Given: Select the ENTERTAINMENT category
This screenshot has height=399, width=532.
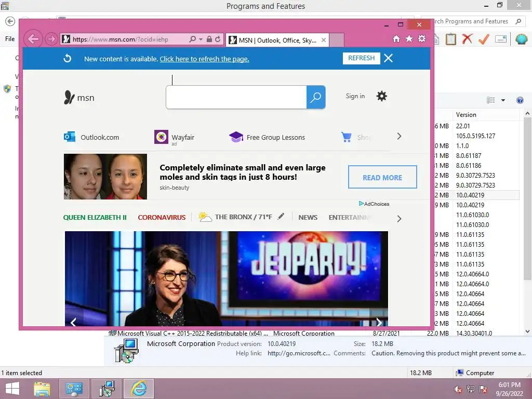Looking at the screenshot, I should (349, 218).
